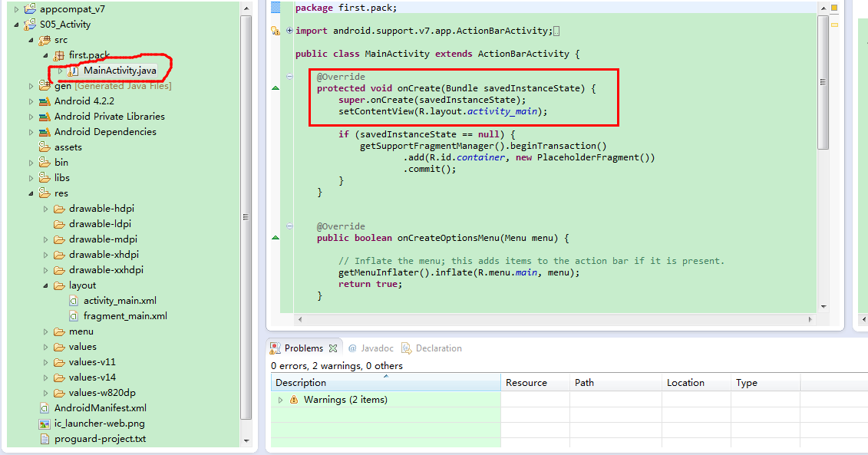Fold the onCreate method

tap(289, 77)
